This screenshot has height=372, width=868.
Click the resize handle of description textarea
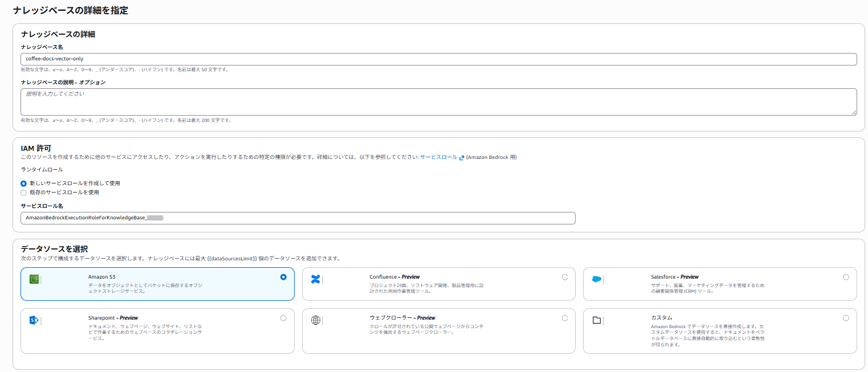pyautogui.click(x=854, y=112)
